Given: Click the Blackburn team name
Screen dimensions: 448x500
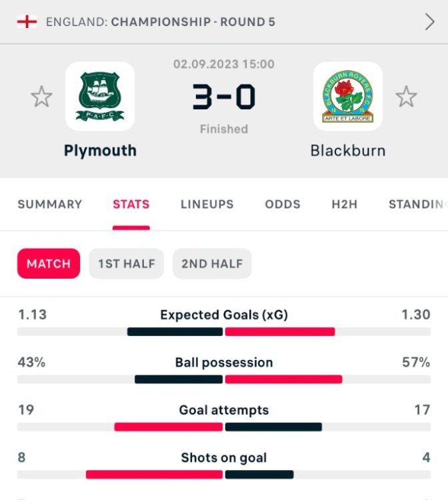Looking at the screenshot, I should click(348, 151).
